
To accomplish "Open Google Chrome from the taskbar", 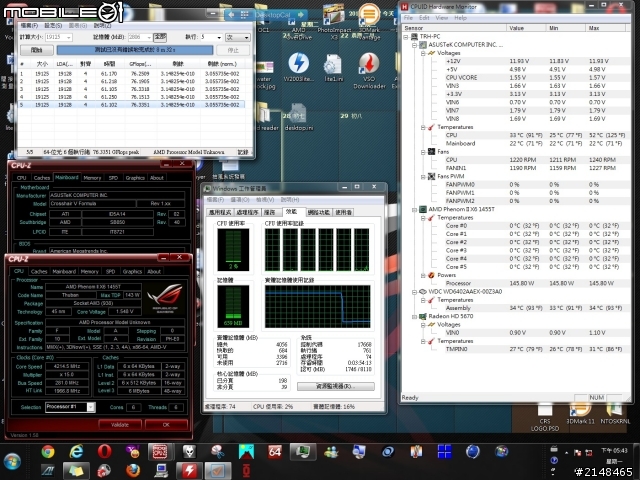I will pyautogui.click(x=48, y=452).
